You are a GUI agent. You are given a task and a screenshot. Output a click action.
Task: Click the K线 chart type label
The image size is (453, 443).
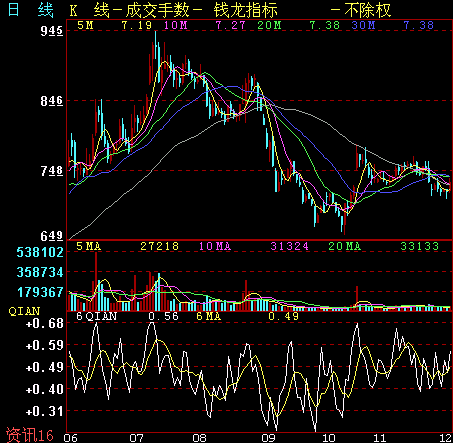[90, 10]
